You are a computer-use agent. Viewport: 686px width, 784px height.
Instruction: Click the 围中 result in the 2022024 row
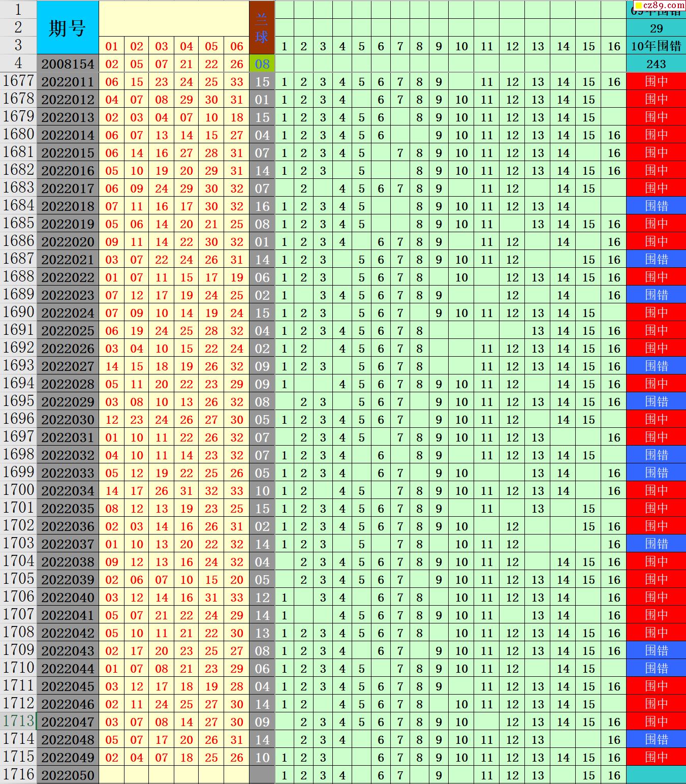[x=656, y=313]
